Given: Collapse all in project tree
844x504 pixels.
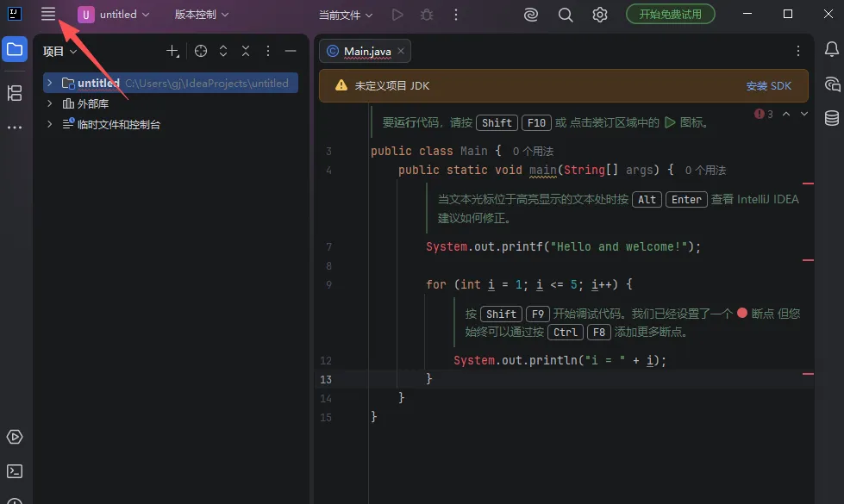Looking at the screenshot, I should pos(246,51).
